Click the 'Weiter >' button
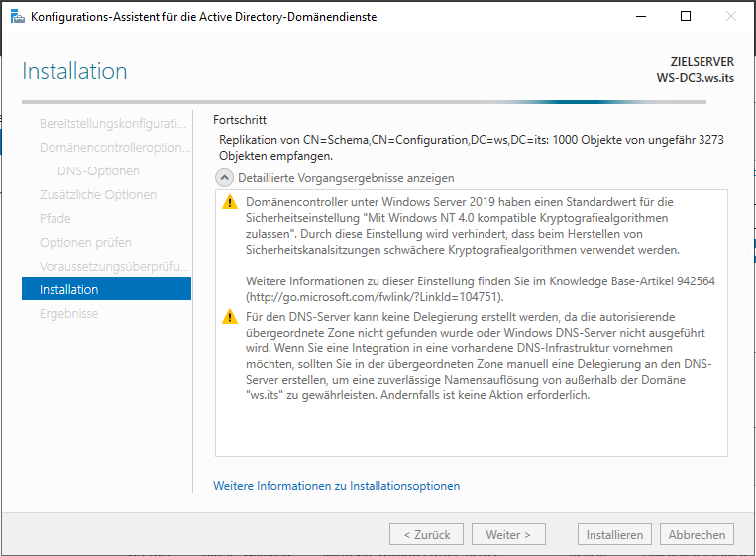756x556 pixels. tap(508, 535)
